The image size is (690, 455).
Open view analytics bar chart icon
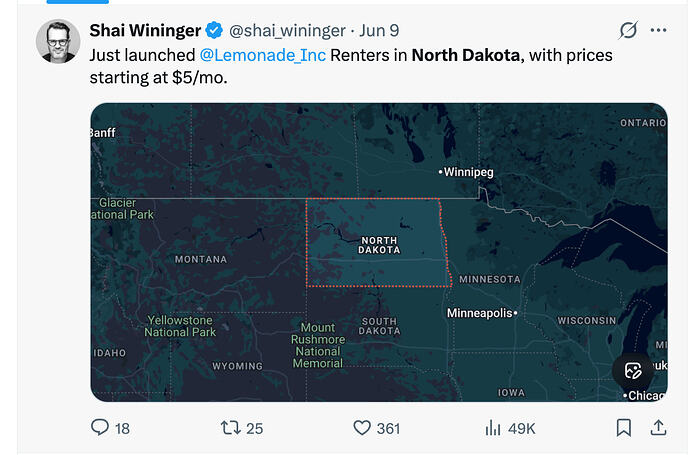493,428
